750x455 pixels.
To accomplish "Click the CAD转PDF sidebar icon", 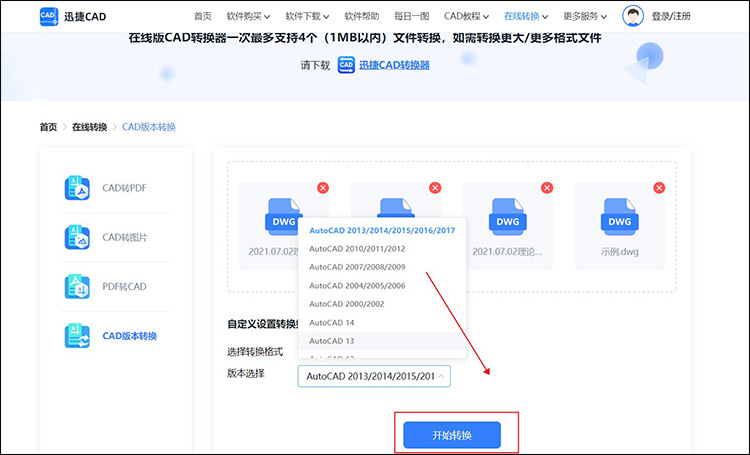I will (77, 188).
